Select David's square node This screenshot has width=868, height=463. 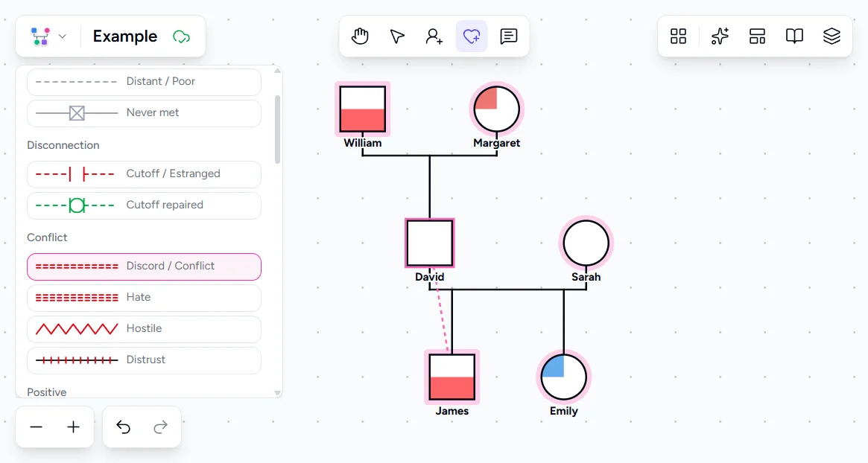430,243
